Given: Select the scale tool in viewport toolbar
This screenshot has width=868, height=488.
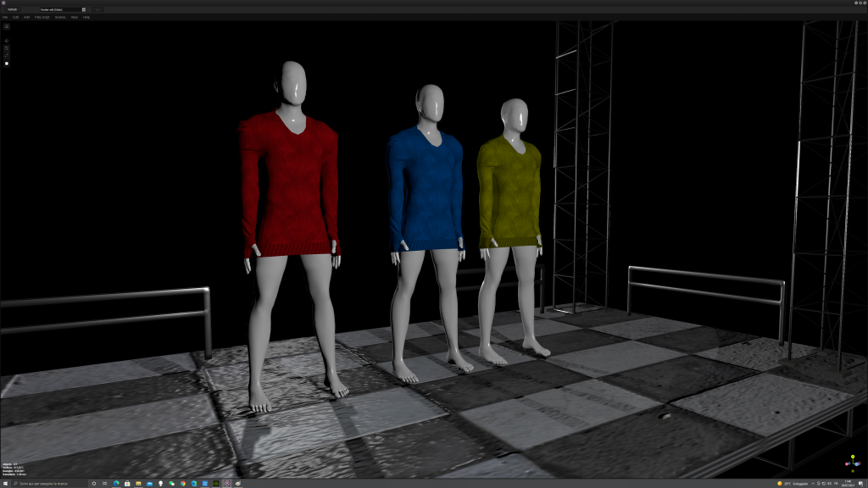Looking at the screenshot, I should [7, 55].
